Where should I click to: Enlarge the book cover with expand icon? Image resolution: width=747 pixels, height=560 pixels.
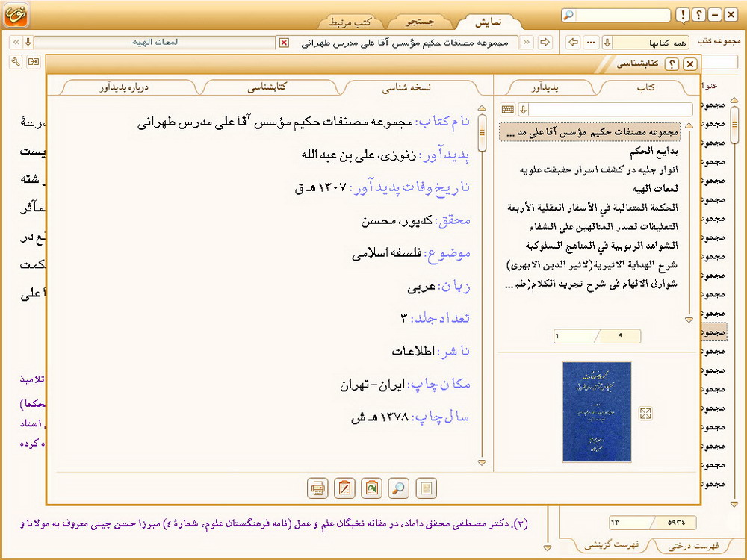point(646,413)
